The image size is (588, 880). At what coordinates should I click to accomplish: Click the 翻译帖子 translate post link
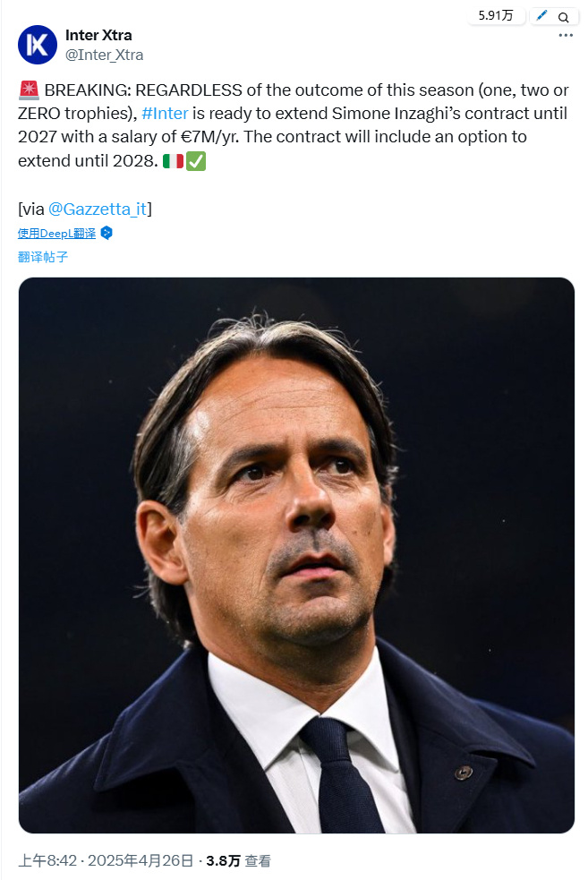pyautogui.click(x=43, y=257)
